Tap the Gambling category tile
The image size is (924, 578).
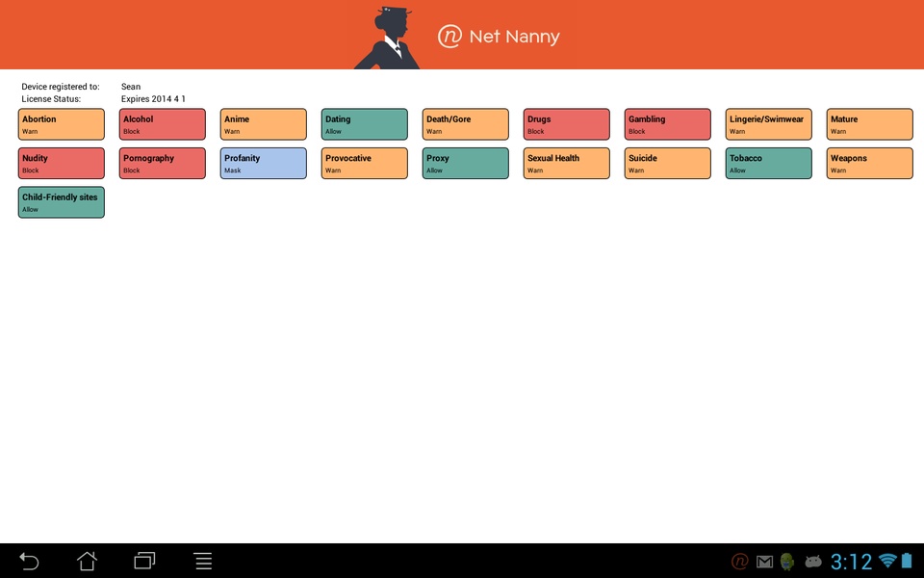(x=668, y=124)
